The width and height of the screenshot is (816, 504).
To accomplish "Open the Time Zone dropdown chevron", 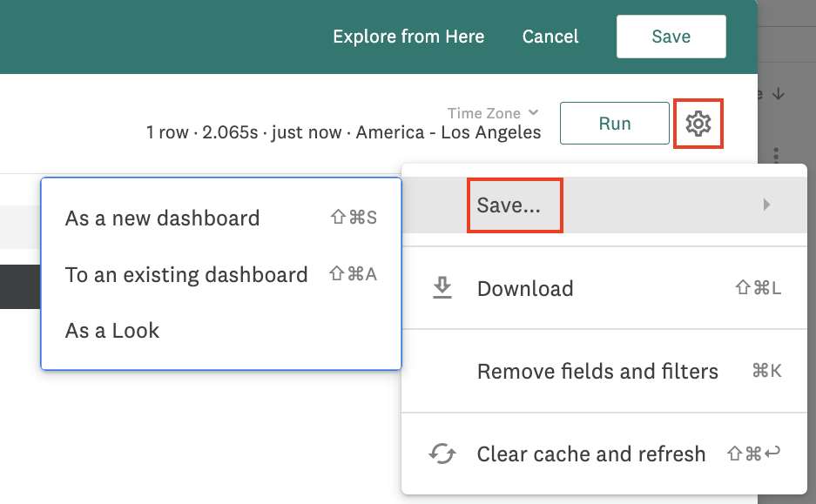I will click(534, 112).
